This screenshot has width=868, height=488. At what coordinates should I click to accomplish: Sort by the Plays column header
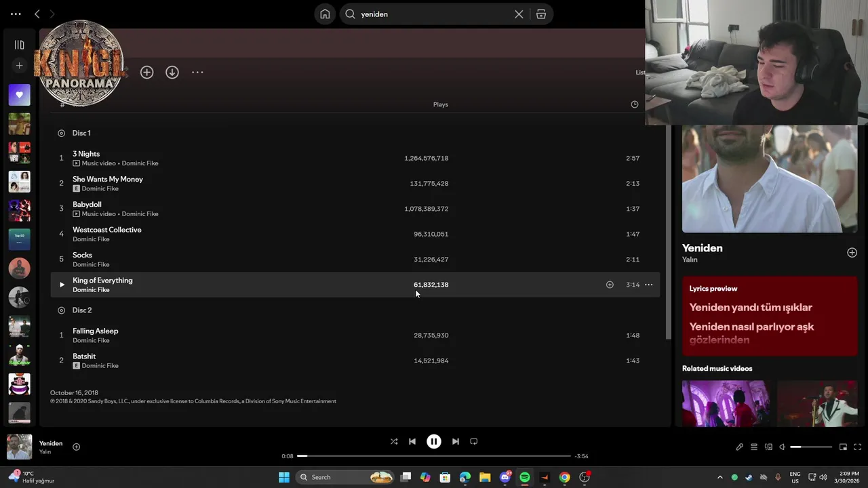pyautogui.click(x=440, y=104)
